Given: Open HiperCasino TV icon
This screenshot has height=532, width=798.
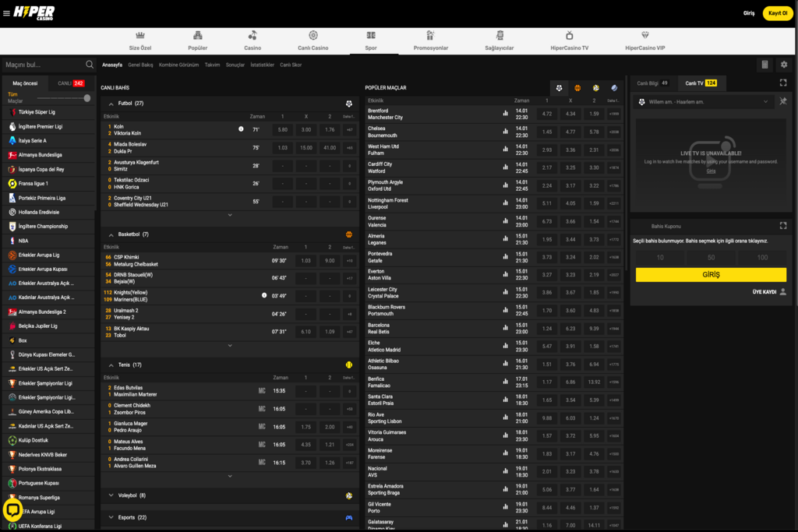Looking at the screenshot, I should pyautogui.click(x=570, y=35).
